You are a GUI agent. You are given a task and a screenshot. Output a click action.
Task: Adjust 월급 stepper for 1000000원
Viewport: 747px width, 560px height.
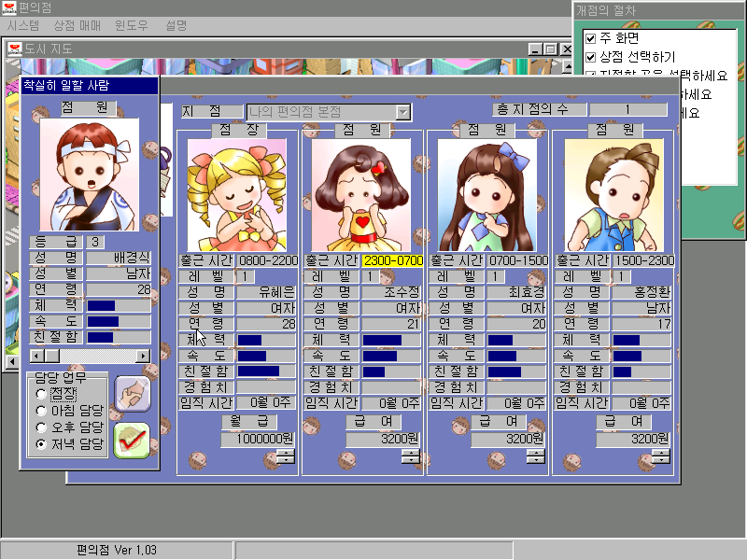coord(286,457)
